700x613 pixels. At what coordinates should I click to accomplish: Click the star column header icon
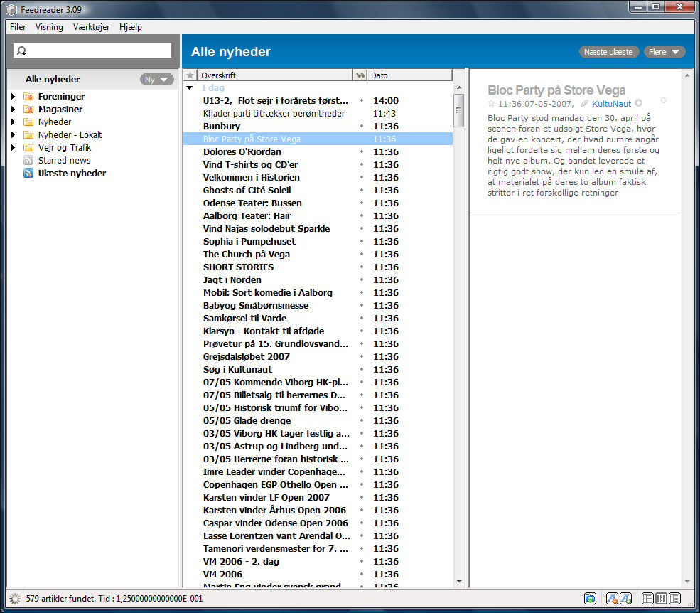pos(190,75)
